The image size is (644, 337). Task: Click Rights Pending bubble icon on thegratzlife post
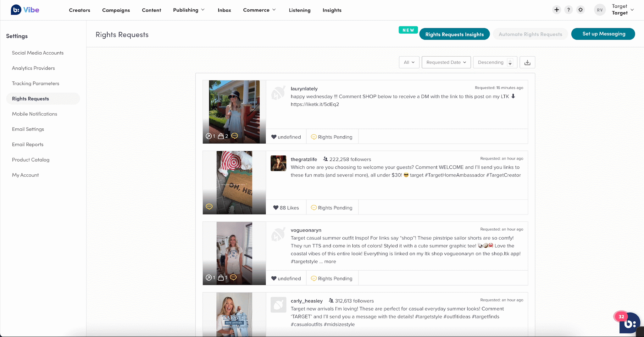(x=314, y=208)
